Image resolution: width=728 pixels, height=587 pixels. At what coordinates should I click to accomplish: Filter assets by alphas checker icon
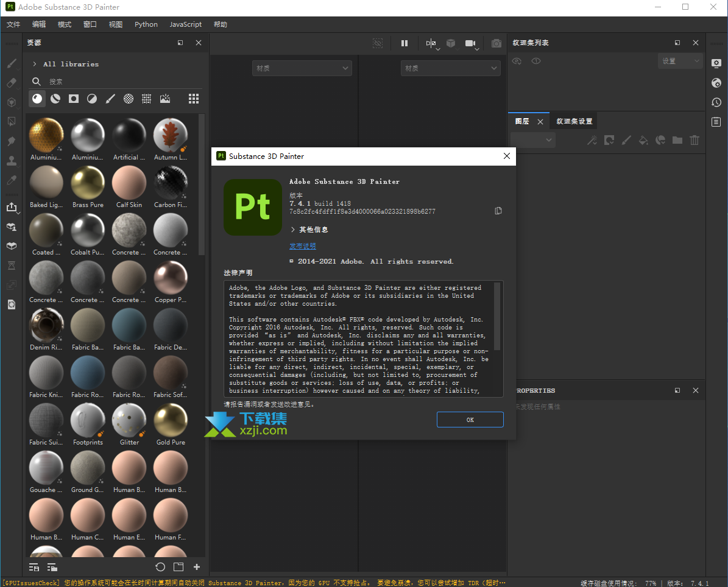(x=129, y=99)
